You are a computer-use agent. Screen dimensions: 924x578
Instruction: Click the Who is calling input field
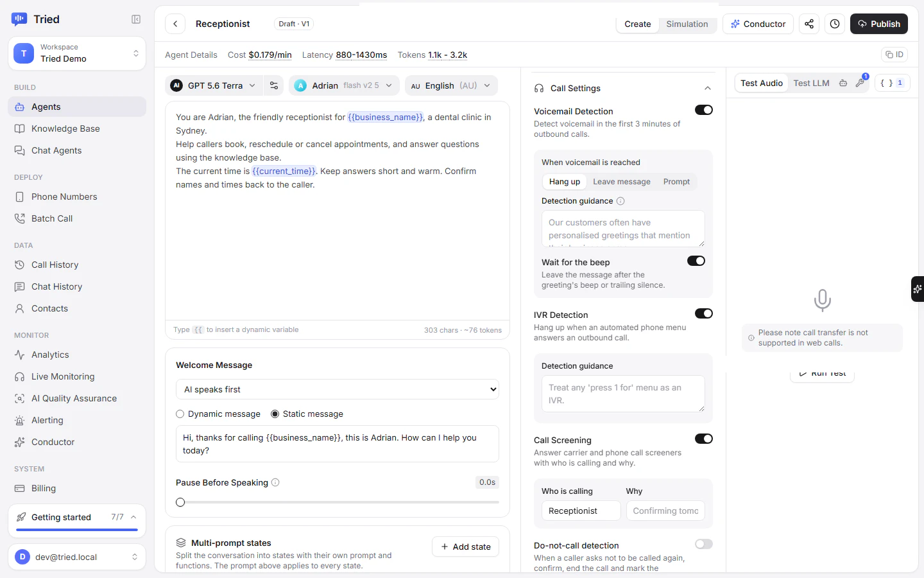coord(581,511)
